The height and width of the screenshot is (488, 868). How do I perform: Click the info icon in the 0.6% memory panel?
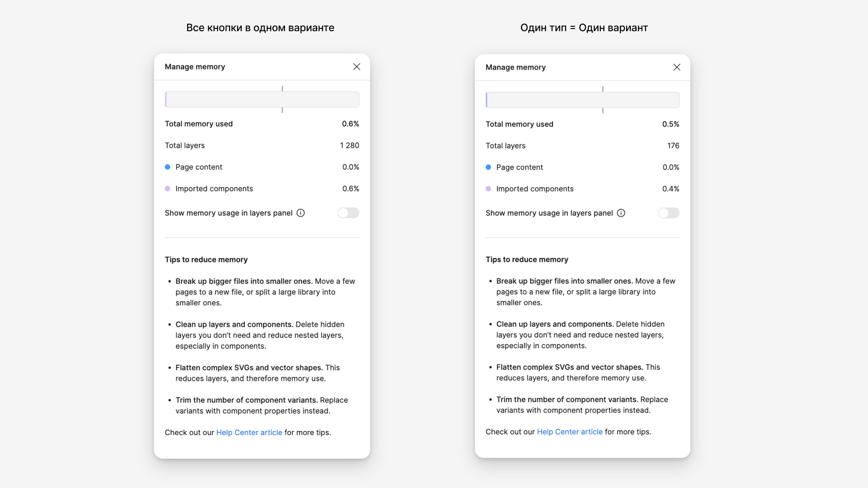click(301, 213)
